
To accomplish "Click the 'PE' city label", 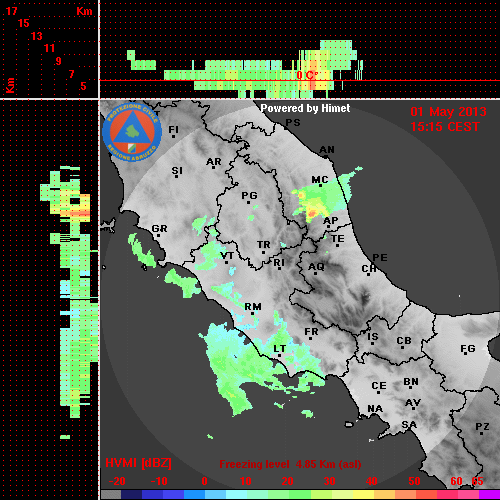I will (380, 258).
